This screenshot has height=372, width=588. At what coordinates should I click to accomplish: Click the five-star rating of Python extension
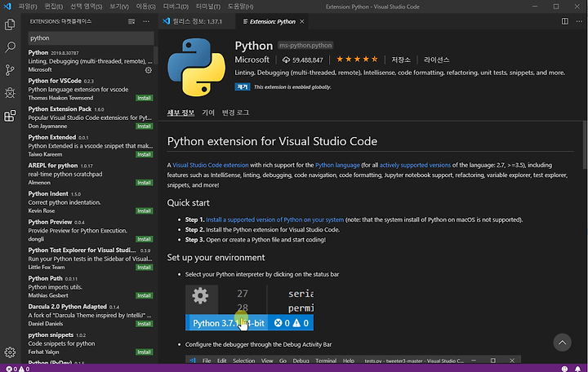click(x=357, y=60)
